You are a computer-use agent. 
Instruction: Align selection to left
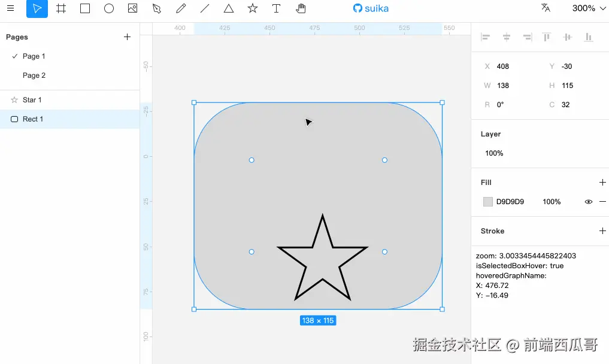[x=486, y=37]
